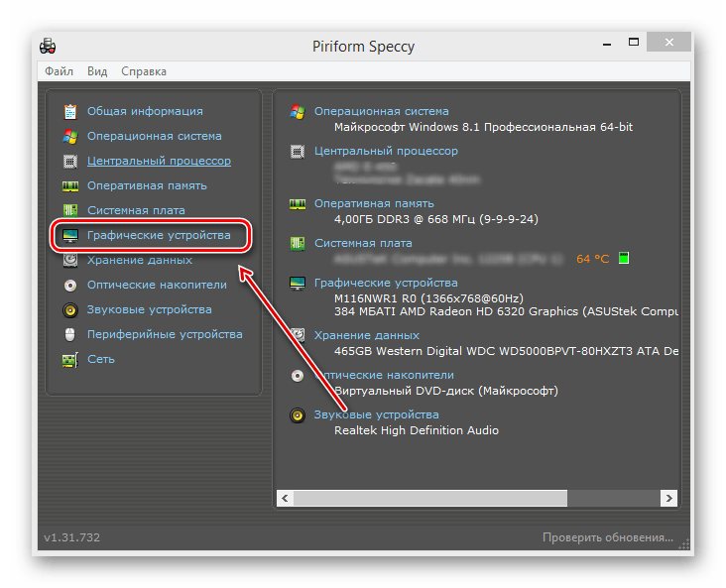
Task: Click the CPU chip icon in sidebar
Action: point(70,161)
